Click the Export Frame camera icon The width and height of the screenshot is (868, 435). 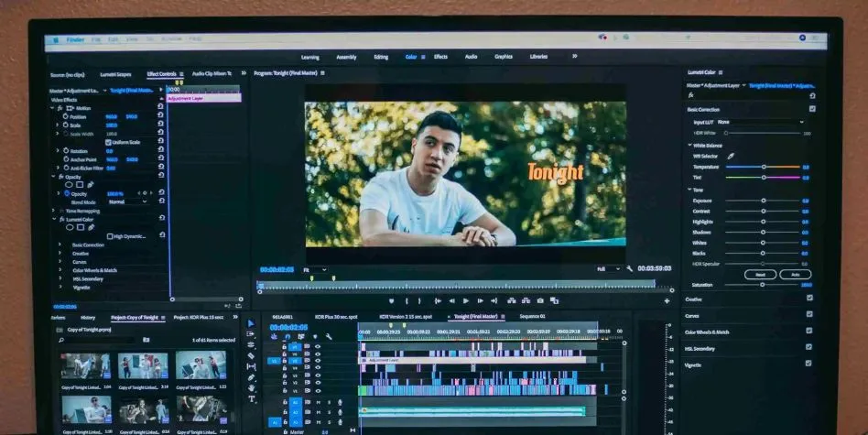(x=540, y=300)
